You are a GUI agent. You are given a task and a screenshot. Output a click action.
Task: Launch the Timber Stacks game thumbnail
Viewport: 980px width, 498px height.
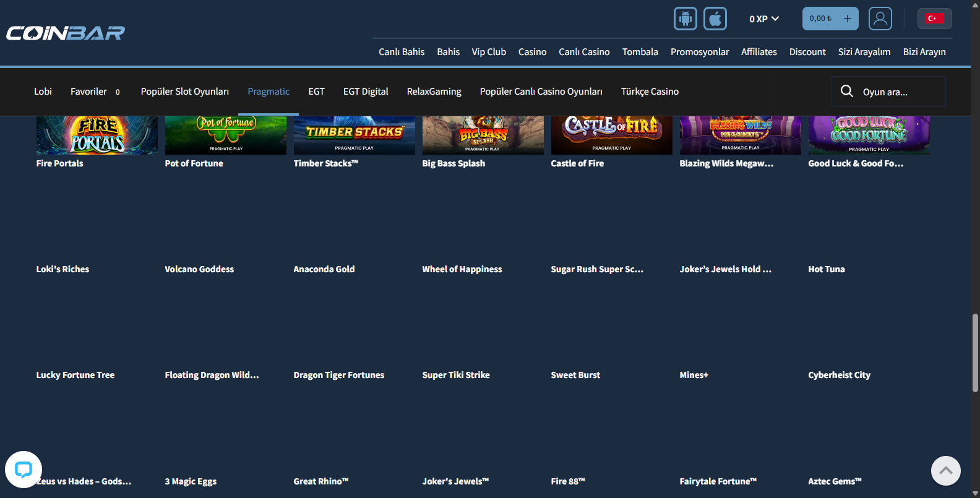tap(355, 135)
